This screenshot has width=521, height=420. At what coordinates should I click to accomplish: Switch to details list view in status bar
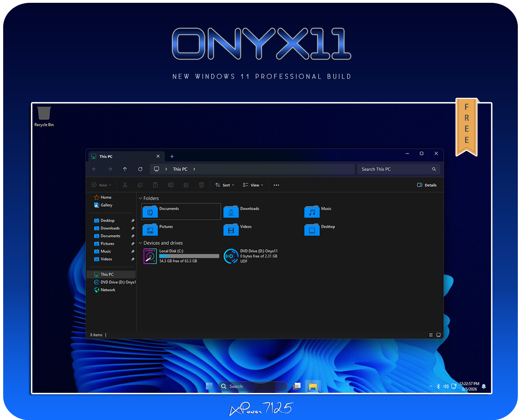pos(431,335)
